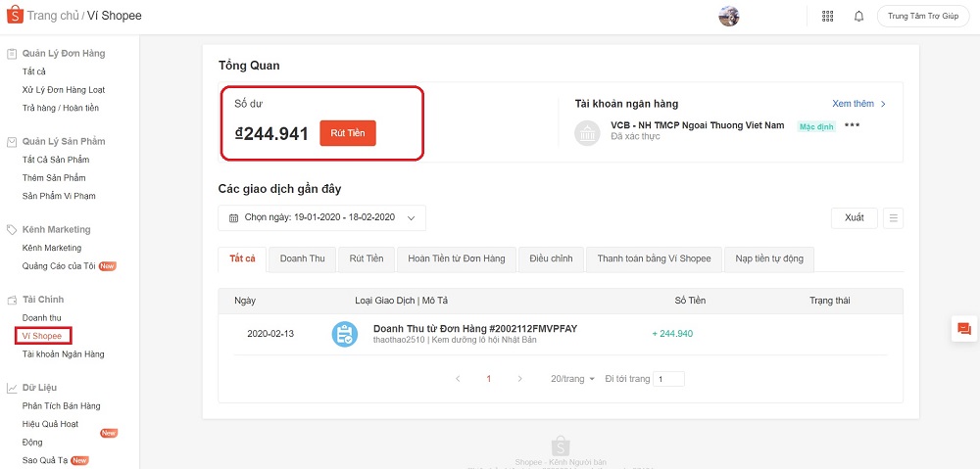Viewport: 980px width, 469px height.
Task: Open Hiệu Quả Hoạt Động
Action: 50,433
